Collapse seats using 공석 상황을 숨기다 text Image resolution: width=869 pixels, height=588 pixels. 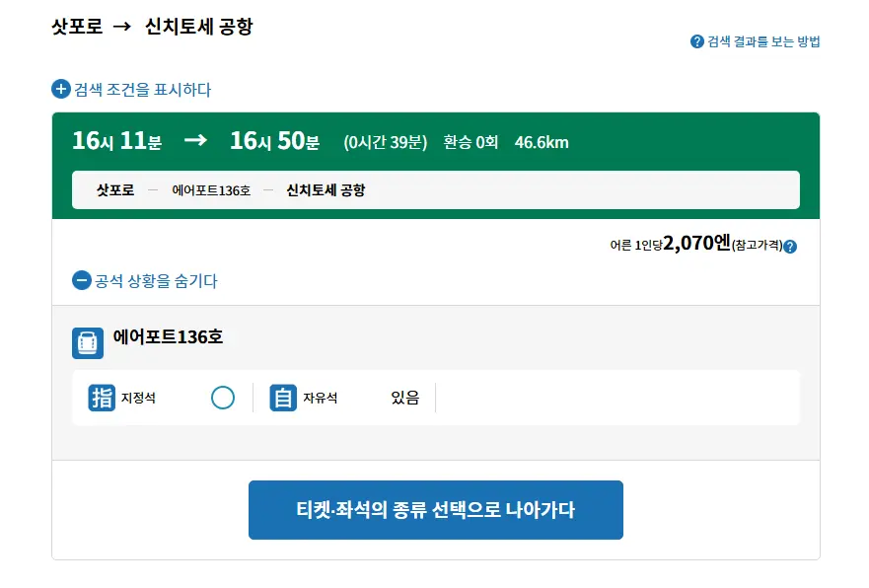tap(156, 281)
